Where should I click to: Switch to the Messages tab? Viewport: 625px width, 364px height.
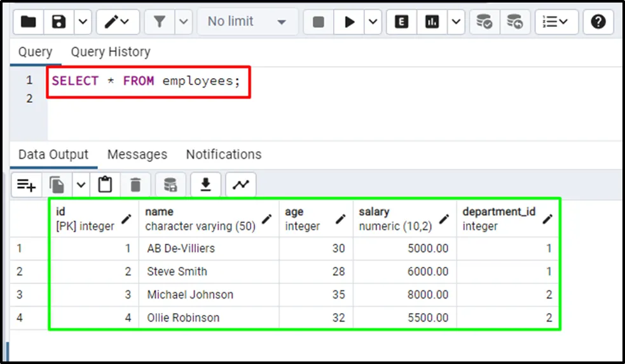point(137,154)
